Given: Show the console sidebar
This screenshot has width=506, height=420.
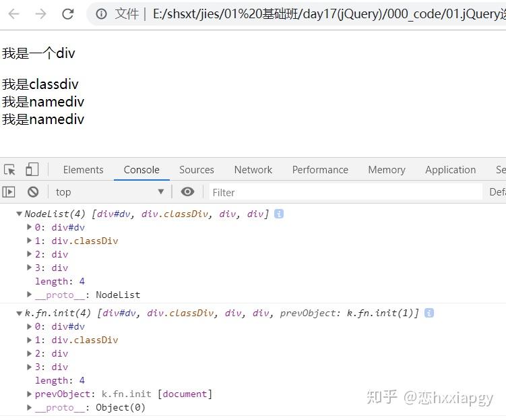Looking at the screenshot, I should point(9,192).
